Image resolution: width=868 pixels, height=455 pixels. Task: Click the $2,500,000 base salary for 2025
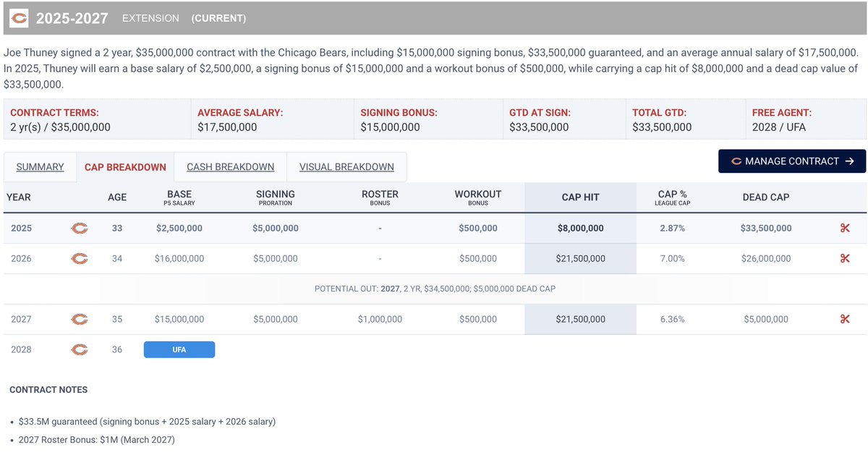(x=179, y=229)
